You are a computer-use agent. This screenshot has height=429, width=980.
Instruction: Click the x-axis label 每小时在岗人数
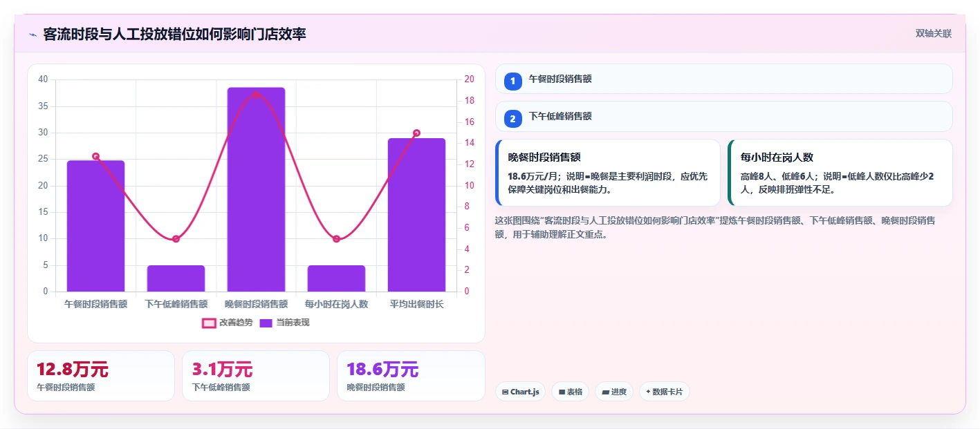[x=336, y=304]
